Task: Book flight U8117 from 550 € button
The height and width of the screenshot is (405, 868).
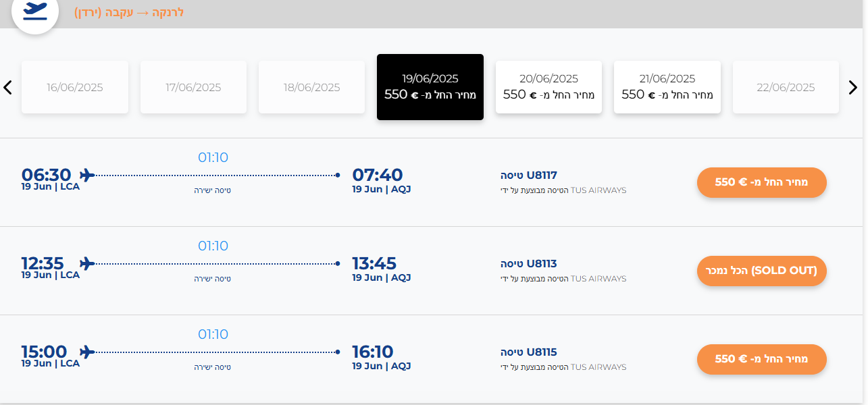Action: pos(762,182)
